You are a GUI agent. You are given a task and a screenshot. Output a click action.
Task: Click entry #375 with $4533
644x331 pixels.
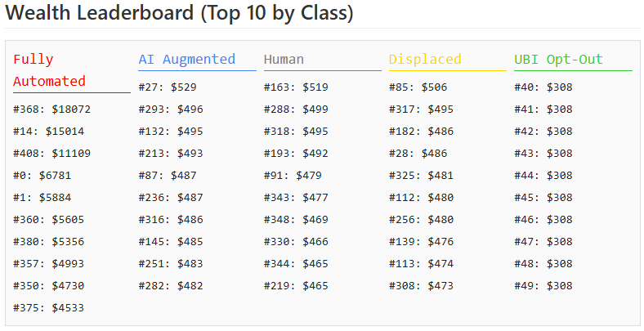pos(48,308)
